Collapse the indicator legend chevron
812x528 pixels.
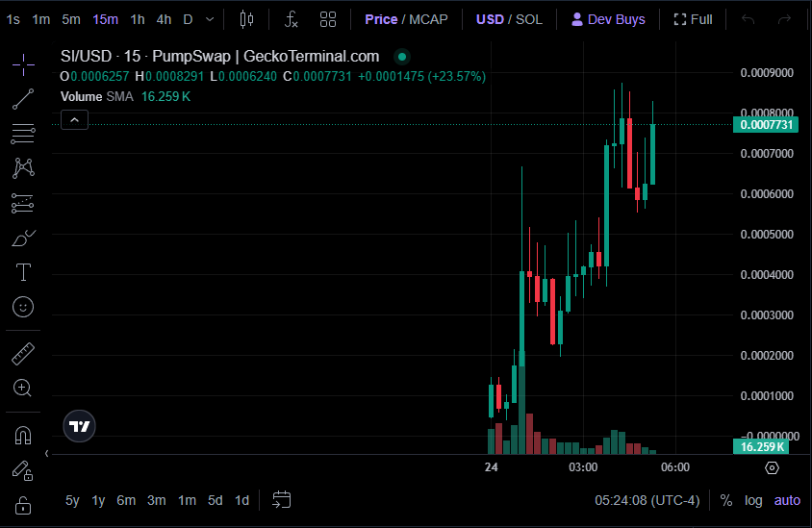pos(75,120)
